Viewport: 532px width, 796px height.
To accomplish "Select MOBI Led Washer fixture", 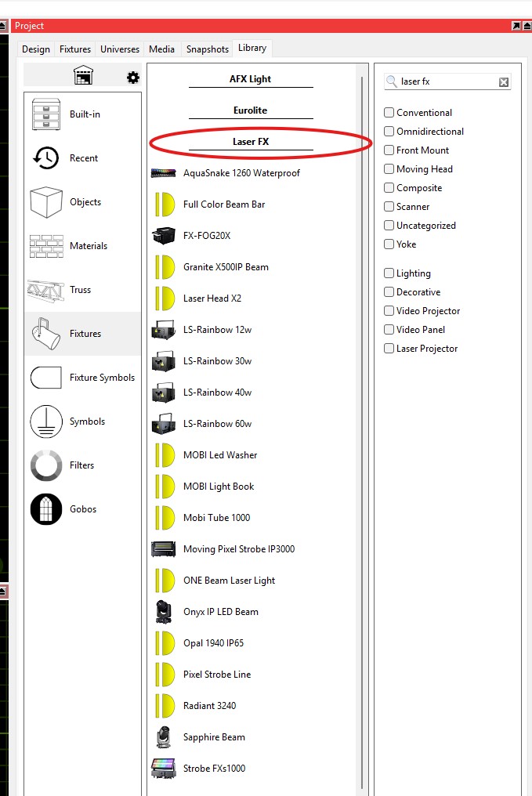I will point(220,455).
